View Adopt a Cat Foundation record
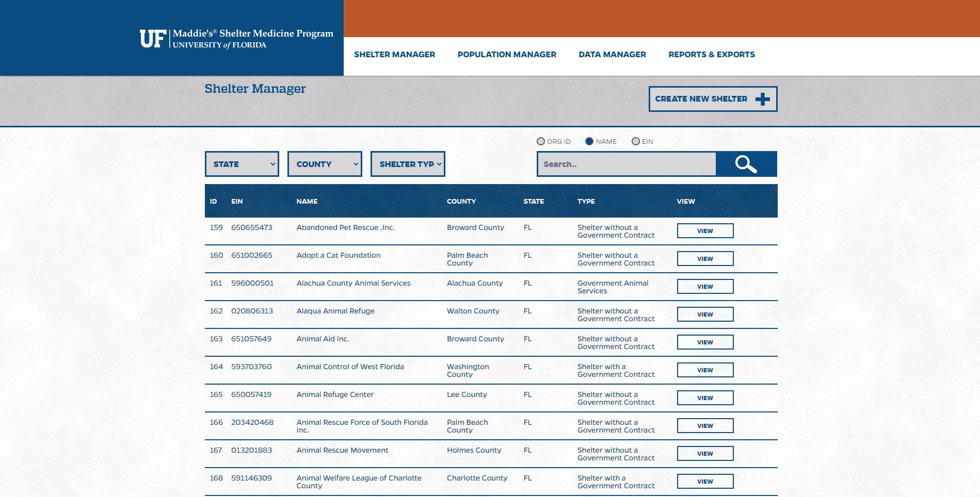 point(705,258)
